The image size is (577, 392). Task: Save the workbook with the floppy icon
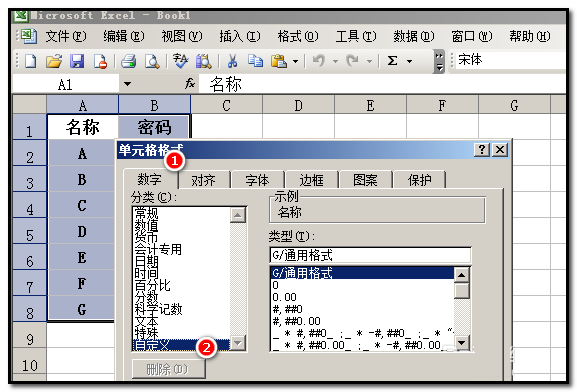[77, 61]
